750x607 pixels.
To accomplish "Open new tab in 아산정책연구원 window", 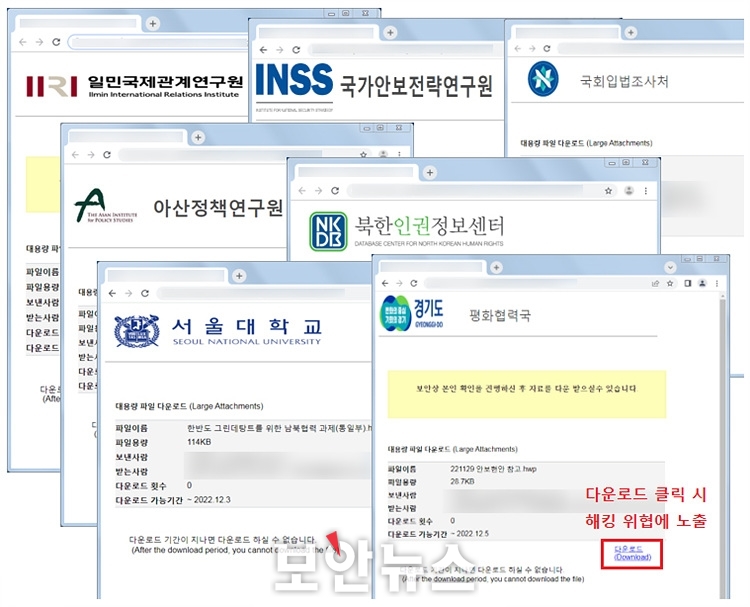I will tap(198, 137).
